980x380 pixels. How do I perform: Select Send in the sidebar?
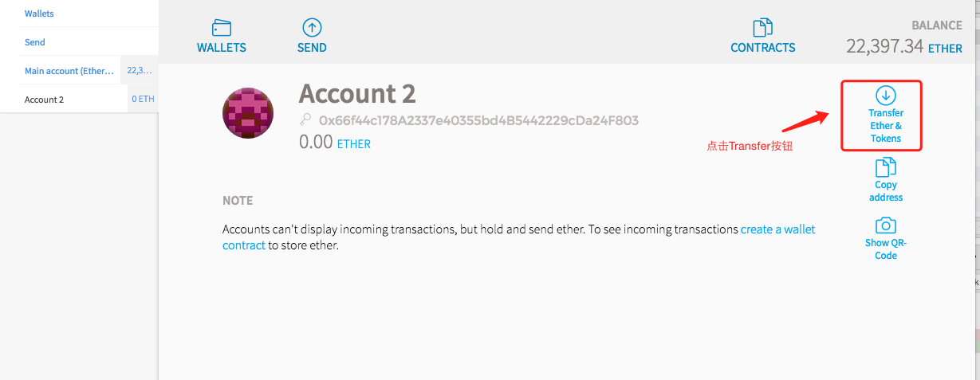(35, 42)
